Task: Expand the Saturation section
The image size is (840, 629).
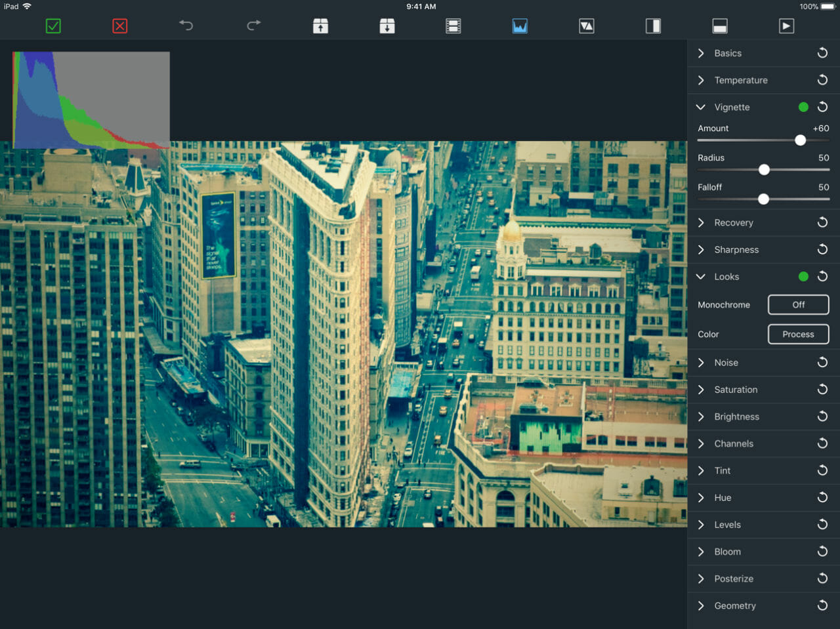Action: point(701,390)
